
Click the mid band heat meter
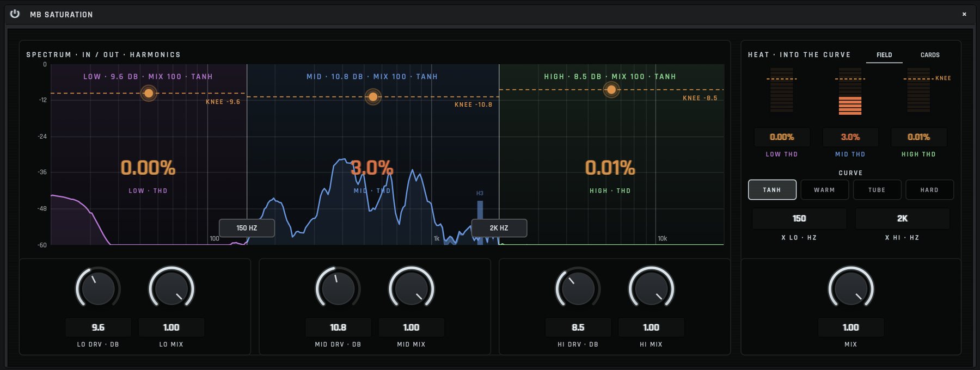[850, 91]
